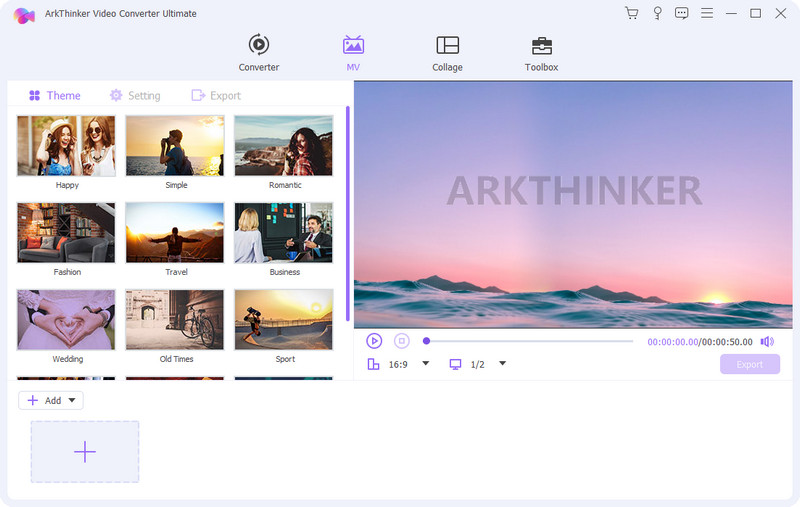Expand the Add dropdown arrow

pyautogui.click(x=72, y=400)
